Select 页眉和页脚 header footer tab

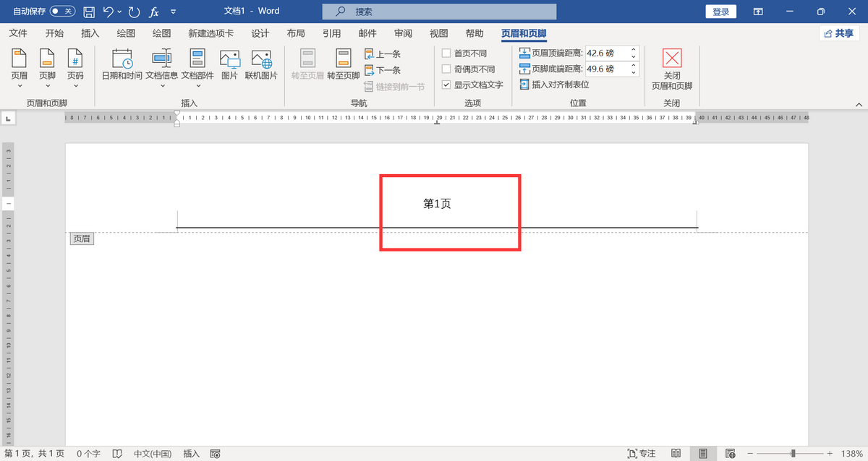pyautogui.click(x=524, y=33)
